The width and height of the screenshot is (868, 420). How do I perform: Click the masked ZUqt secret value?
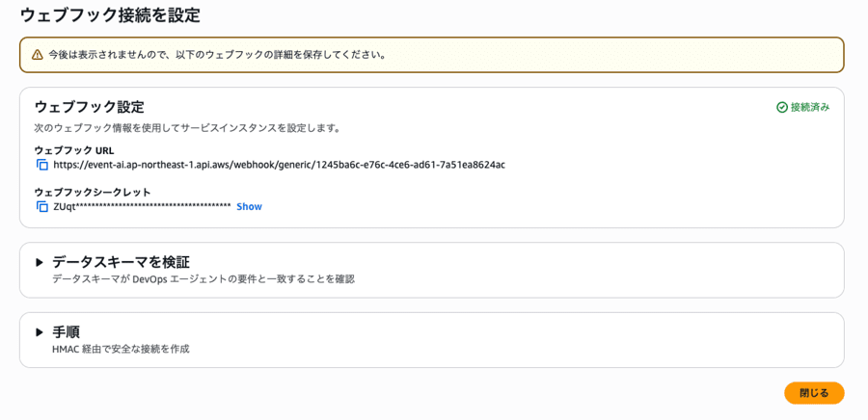(x=142, y=206)
